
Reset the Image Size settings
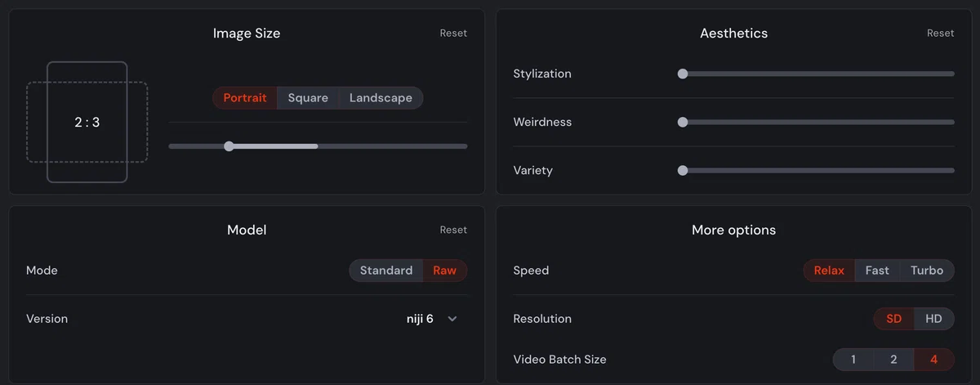(453, 34)
